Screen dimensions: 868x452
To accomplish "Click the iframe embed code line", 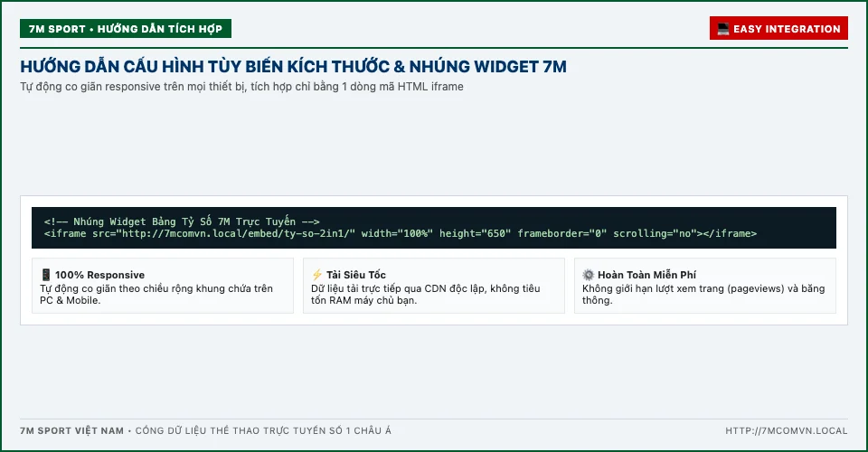I will [401, 233].
